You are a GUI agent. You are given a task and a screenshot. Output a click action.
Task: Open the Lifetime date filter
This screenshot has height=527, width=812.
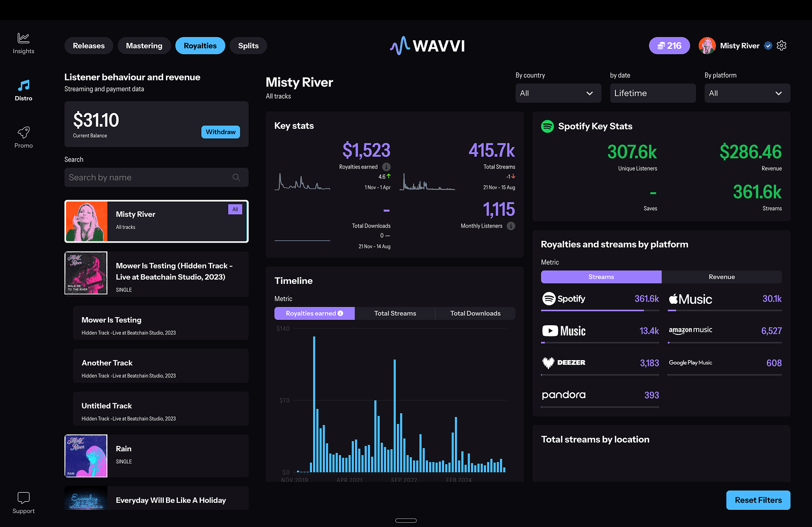pos(652,93)
